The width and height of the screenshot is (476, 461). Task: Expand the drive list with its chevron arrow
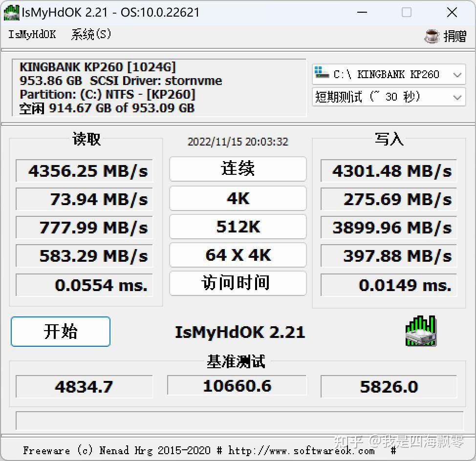(x=457, y=74)
